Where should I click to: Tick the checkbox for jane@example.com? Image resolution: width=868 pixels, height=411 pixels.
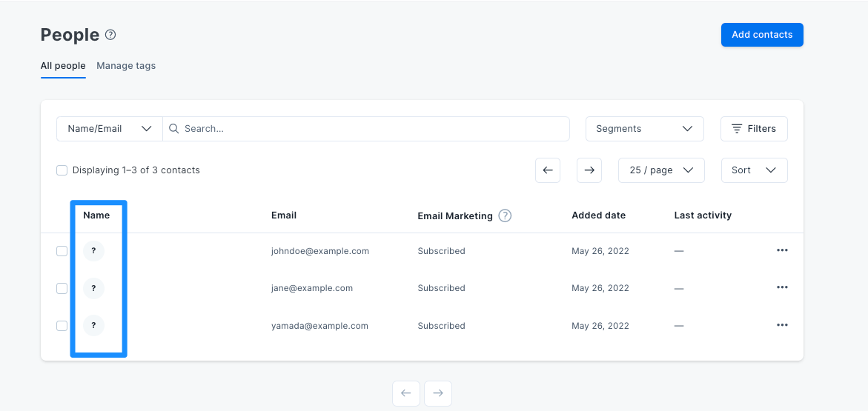point(62,288)
